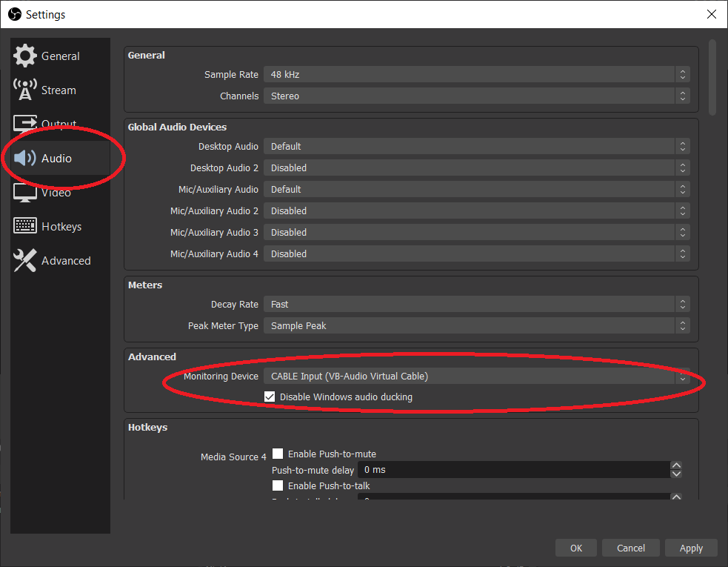Open the Channels dropdown
The height and width of the screenshot is (567, 728).
pyautogui.click(x=476, y=96)
